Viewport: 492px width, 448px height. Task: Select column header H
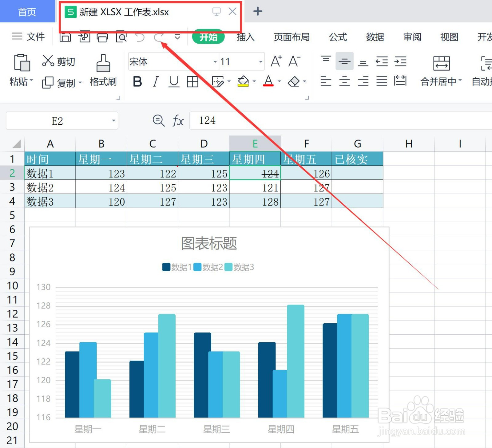coord(409,143)
